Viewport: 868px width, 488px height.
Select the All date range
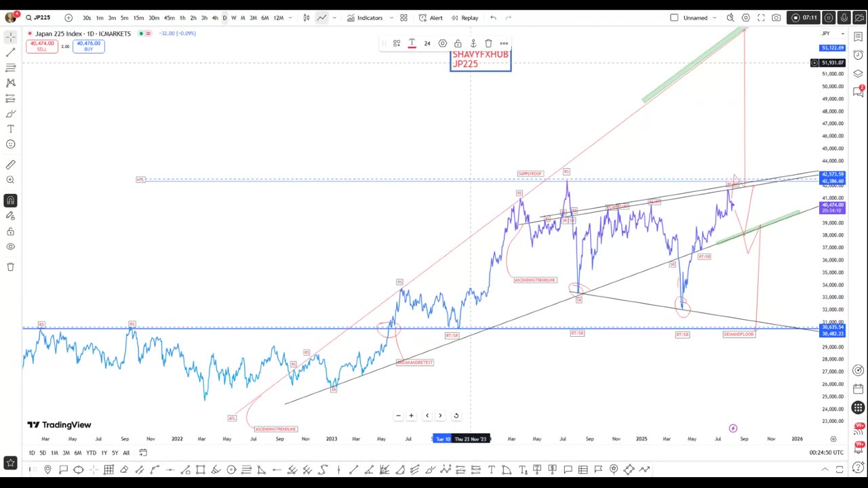126,453
